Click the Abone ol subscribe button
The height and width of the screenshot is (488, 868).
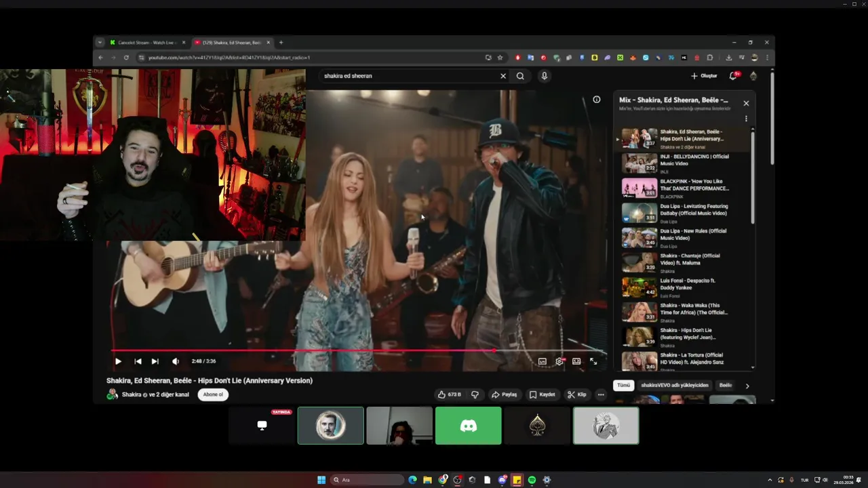point(213,394)
